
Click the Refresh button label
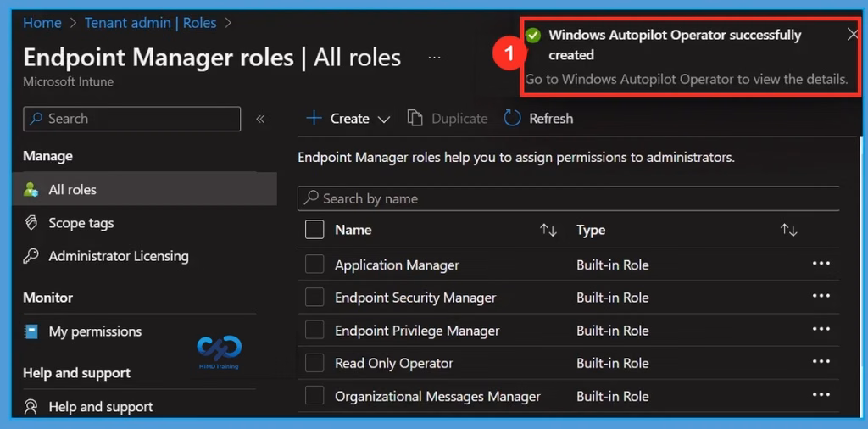551,119
